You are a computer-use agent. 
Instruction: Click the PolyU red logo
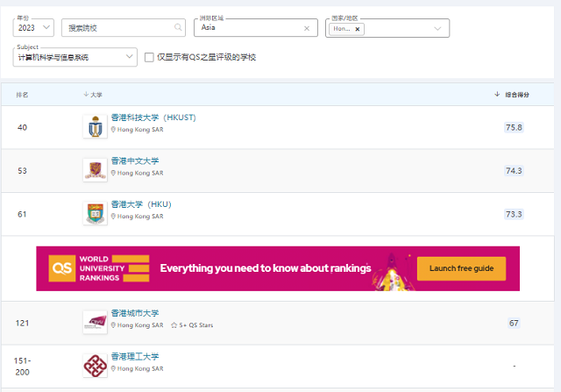coord(96,366)
